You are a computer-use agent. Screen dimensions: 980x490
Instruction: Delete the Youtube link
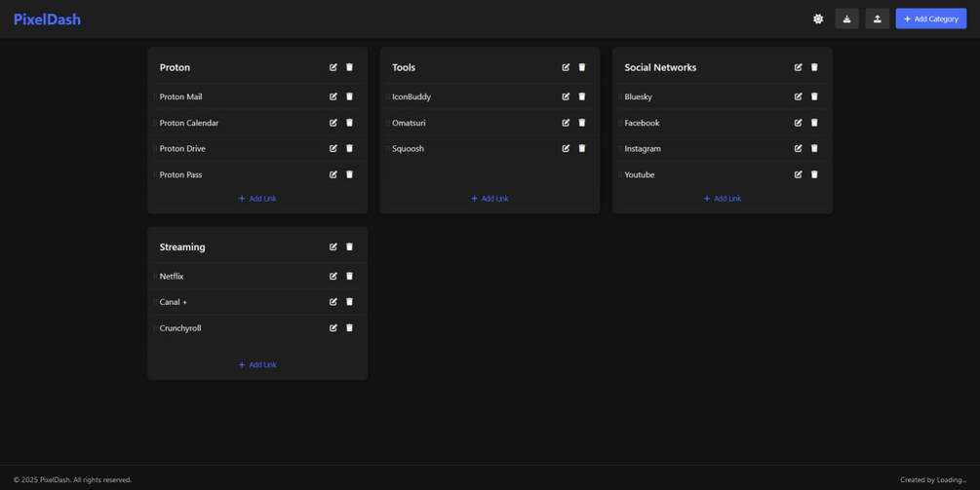pyautogui.click(x=814, y=174)
